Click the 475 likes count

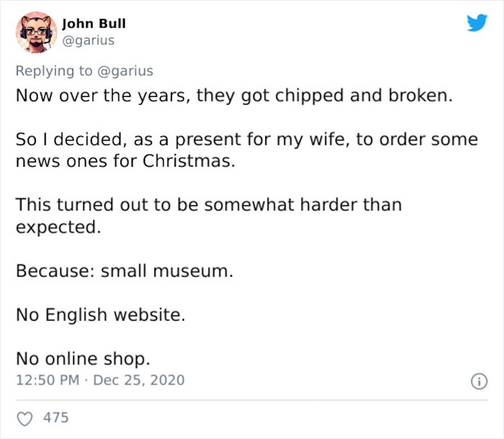coord(57,417)
